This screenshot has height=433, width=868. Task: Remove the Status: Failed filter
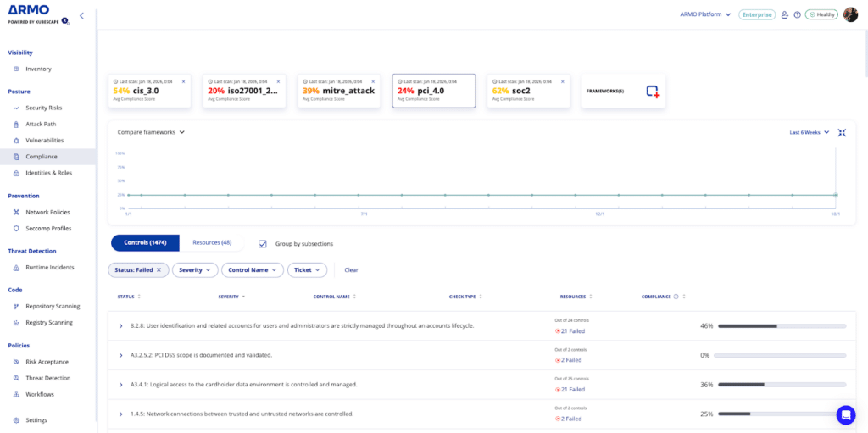click(159, 270)
